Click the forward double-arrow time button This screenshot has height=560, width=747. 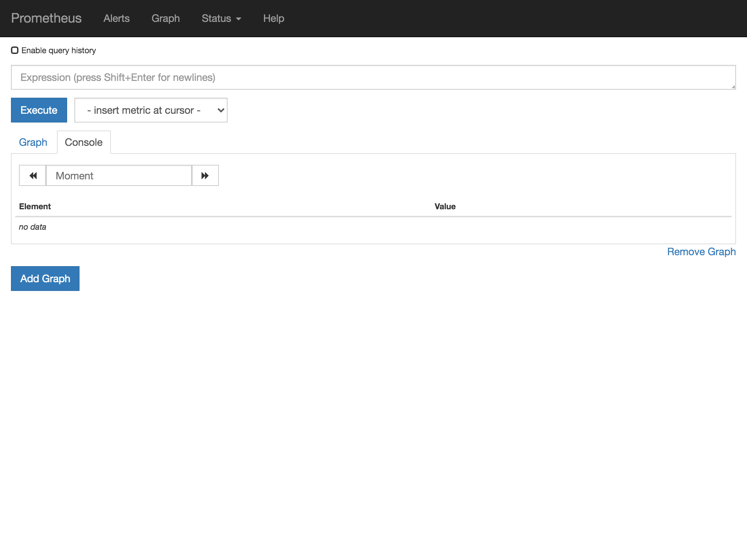coord(205,176)
